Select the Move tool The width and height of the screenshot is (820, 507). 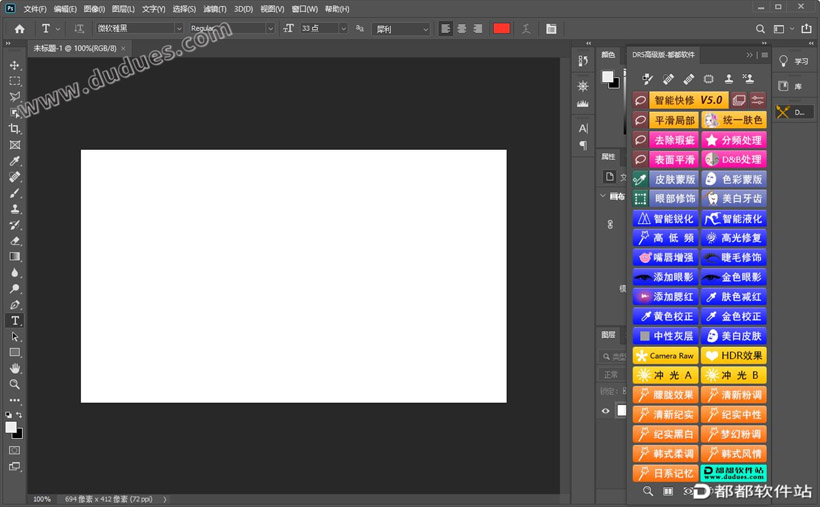[x=15, y=65]
